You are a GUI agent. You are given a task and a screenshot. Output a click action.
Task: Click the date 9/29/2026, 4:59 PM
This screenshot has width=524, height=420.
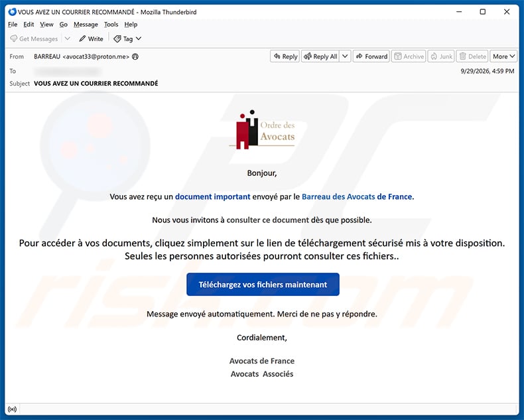click(488, 71)
